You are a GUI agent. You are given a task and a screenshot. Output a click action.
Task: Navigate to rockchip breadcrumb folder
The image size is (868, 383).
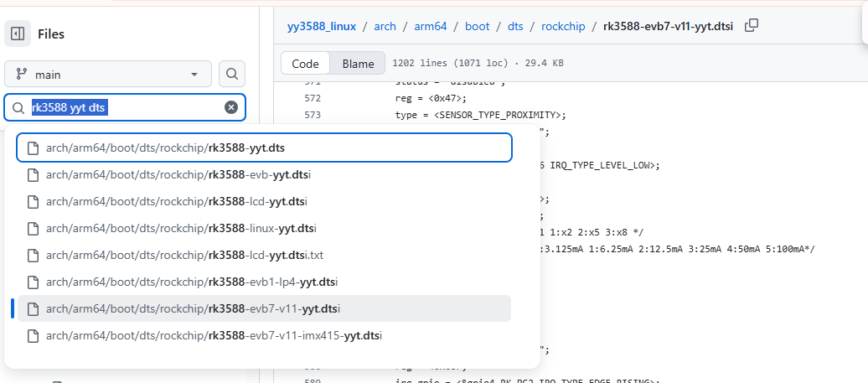click(563, 26)
